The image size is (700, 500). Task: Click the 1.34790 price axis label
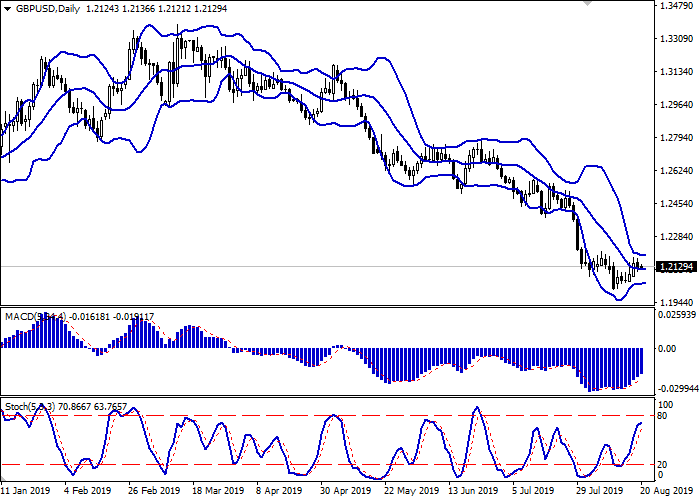(673, 6)
